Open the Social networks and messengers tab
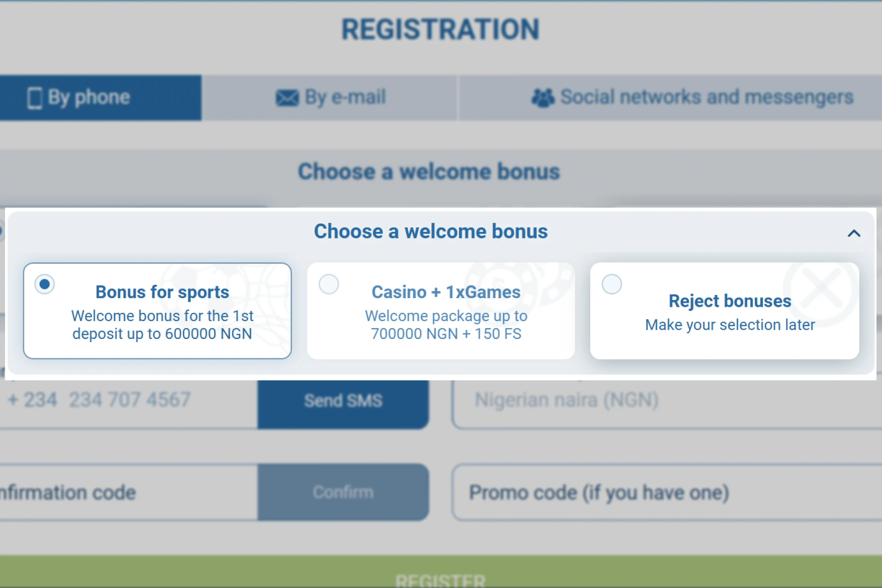The image size is (882, 588). 671,97
